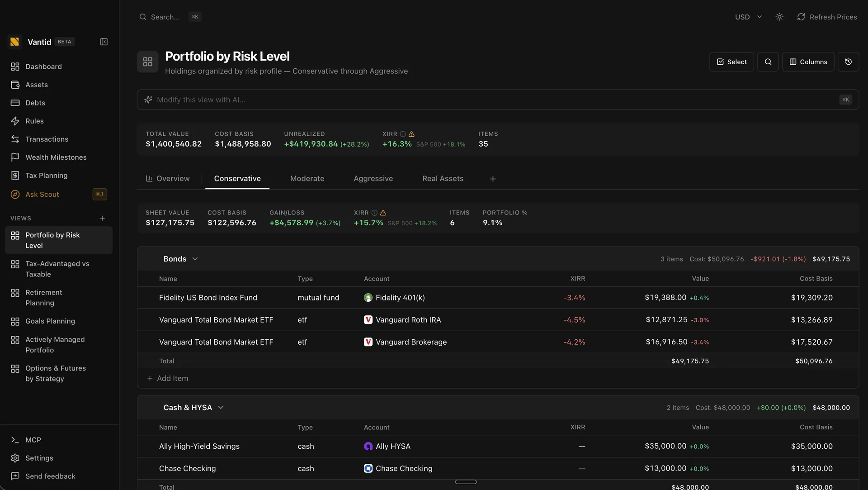Click Columns button
The width and height of the screenshot is (868, 490).
(x=808, y=62)
